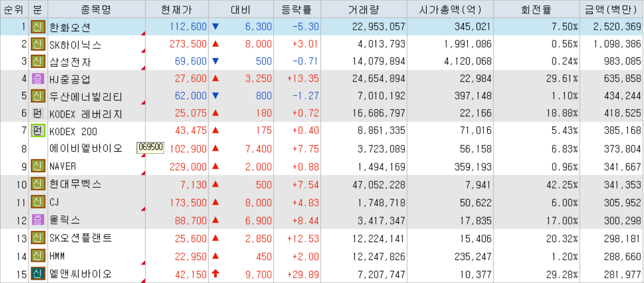This screenshot has height=283, width=644.
Task: Select the stock name 올릭스
Action: point(65,219)
